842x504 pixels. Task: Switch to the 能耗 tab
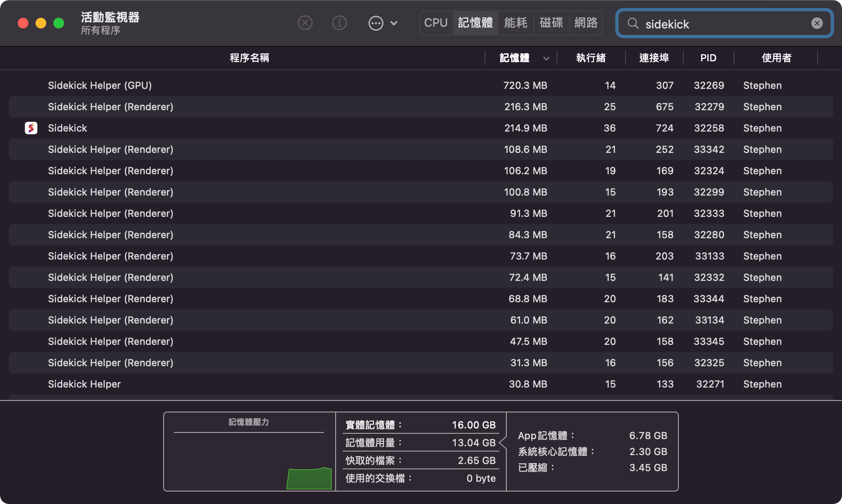[x=516, y=23]
